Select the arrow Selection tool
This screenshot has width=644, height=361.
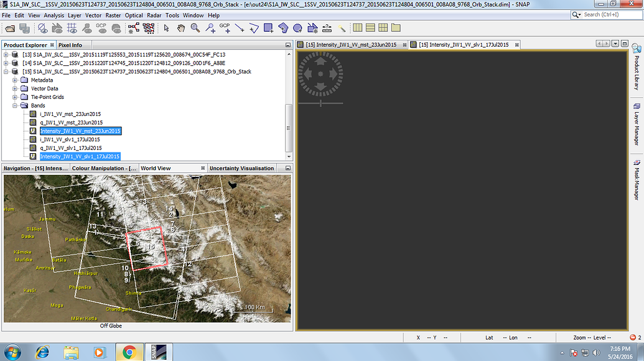coord(165,28)
